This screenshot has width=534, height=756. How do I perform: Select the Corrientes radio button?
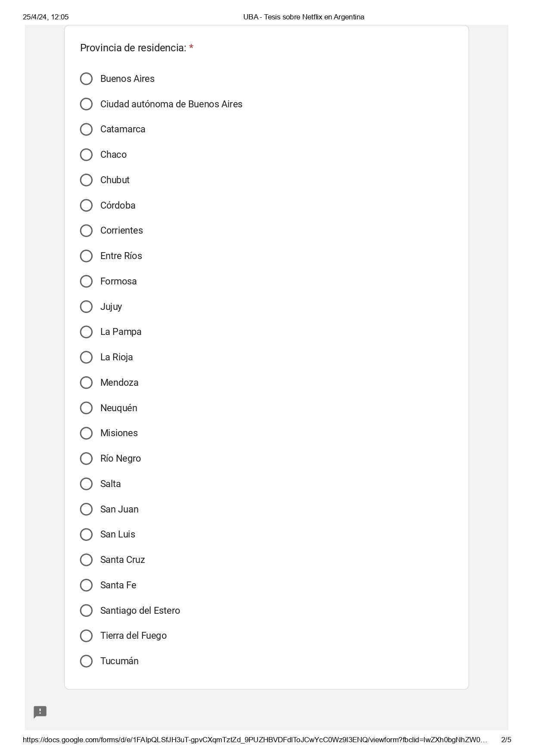tap(86, 231)
